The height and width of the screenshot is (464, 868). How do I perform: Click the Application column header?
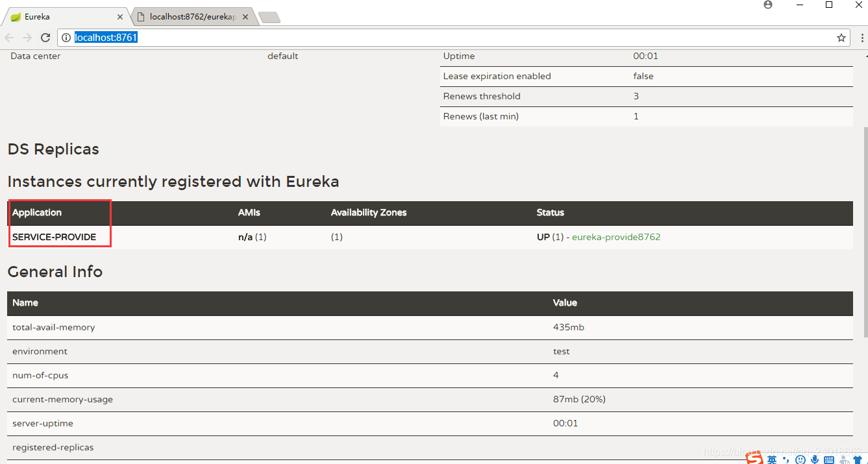37,212
